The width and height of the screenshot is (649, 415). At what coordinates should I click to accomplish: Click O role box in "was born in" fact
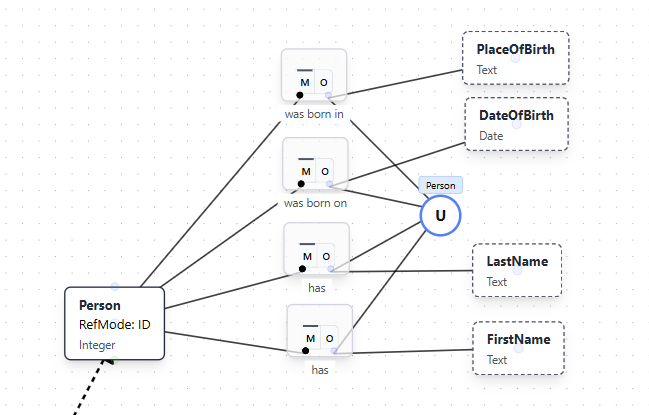(x=324, y=82)
